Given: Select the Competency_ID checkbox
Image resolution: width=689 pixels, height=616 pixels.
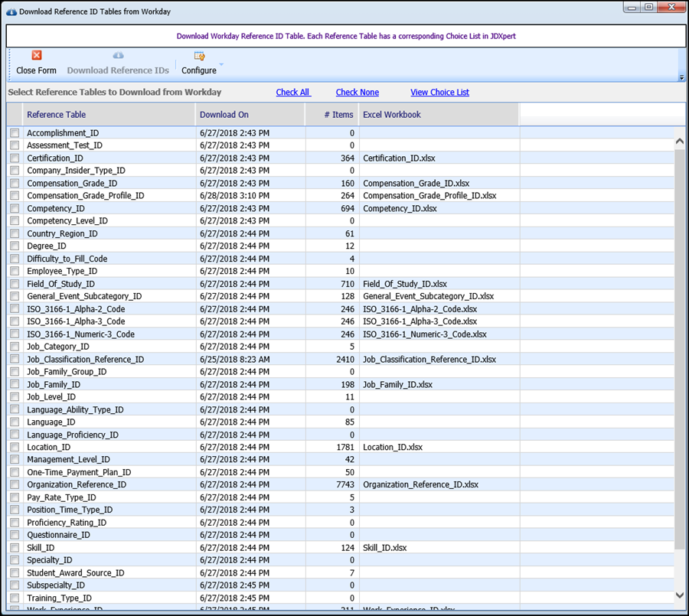Looking at the screenshot, I should [15, 208].
